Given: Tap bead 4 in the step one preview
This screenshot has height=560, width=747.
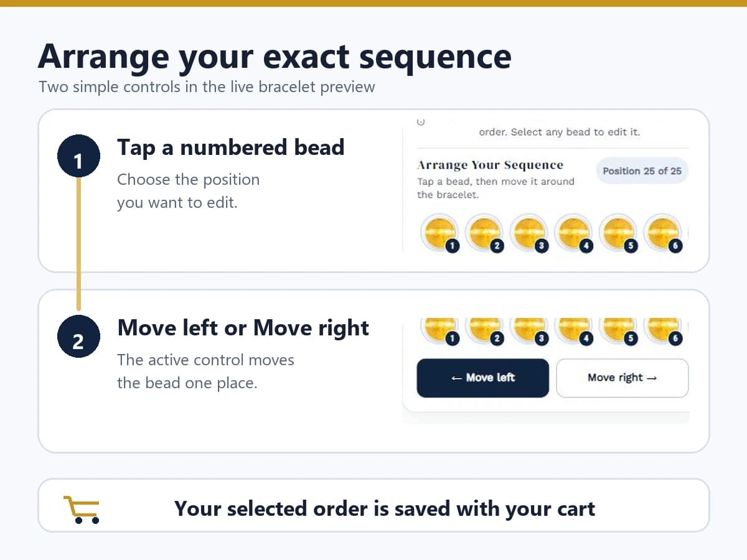Looking at the screenshot, I should pyautogui.click(x=573, y=233).
